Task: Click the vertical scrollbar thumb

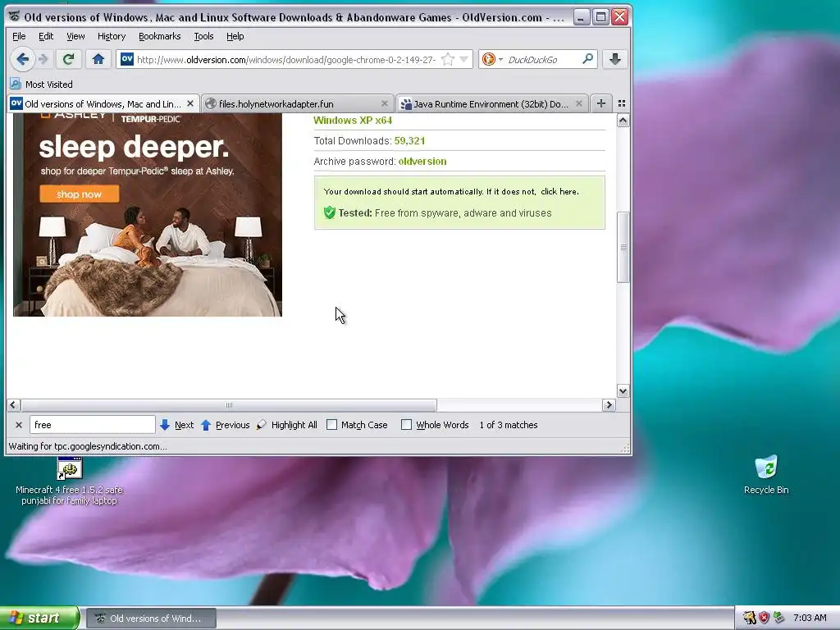Action: tap(623, 247)
